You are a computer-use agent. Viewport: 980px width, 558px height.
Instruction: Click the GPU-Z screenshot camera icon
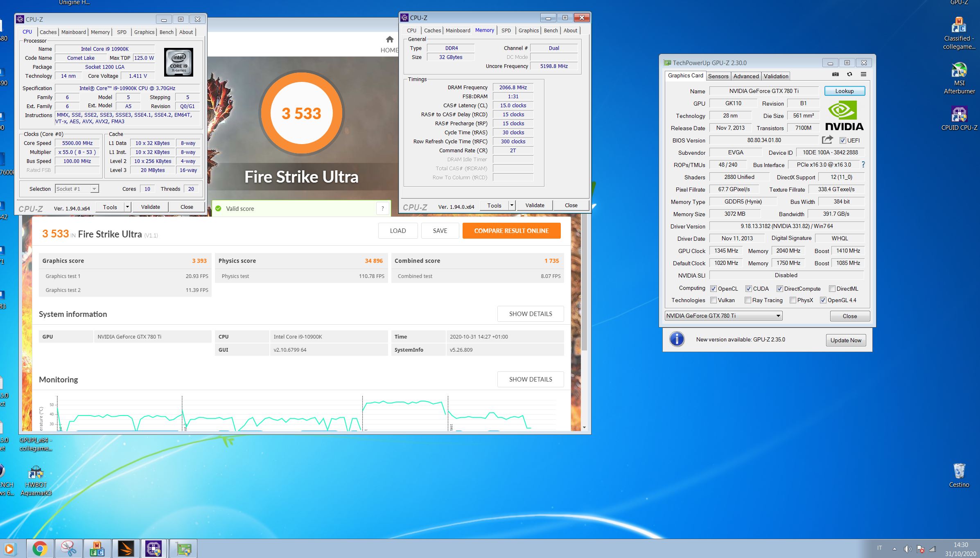[835, 75]
